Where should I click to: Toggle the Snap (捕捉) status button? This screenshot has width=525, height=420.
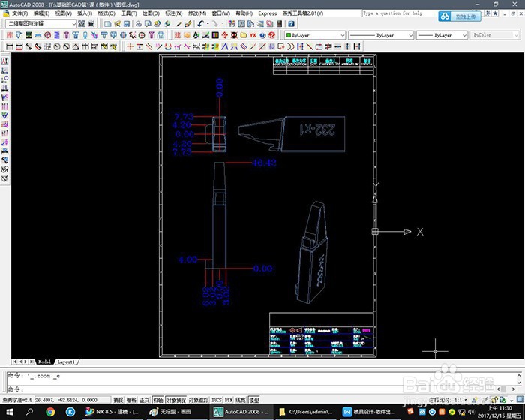[x=118, y=400]
